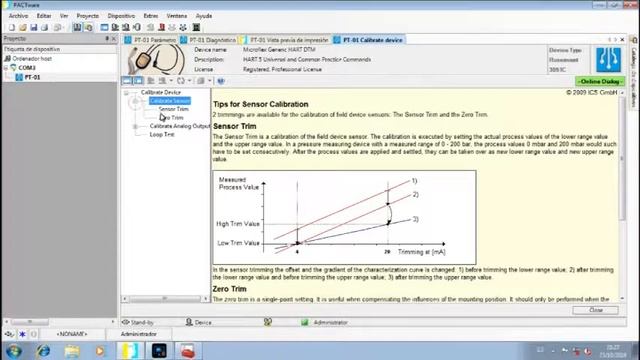Expand Calibrate Analog Output node
Viewport: 640px width, 360px height.
135,127
